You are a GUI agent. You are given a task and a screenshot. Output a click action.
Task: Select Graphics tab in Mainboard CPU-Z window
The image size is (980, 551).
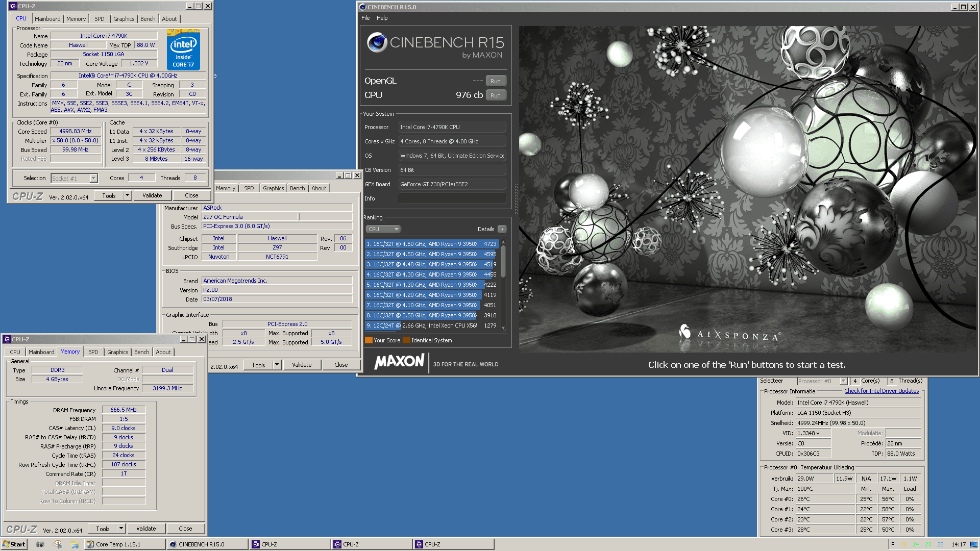pyautogui.click(x=274, y=188)
